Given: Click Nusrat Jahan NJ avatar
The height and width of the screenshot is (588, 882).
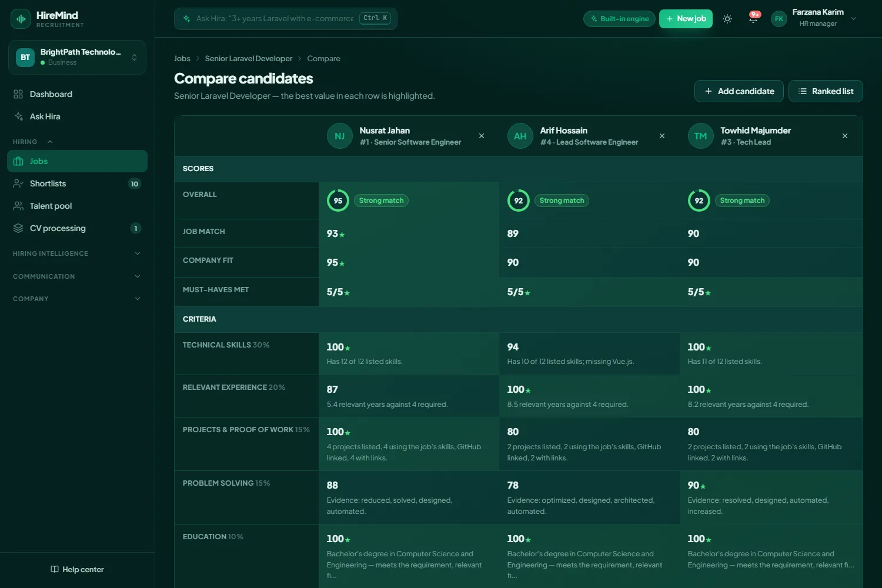Looking at the screenshot, I should [x=340, y=136].
